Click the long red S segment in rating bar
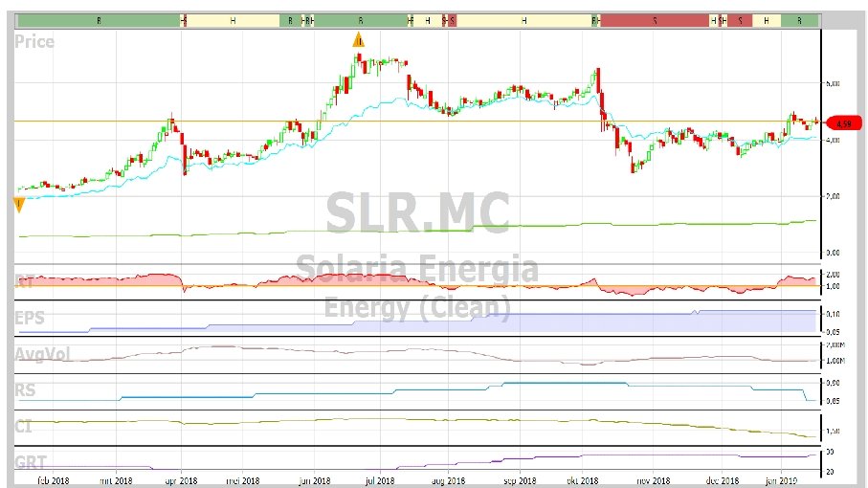Screen dimensions: 868x488 (655, 21)
